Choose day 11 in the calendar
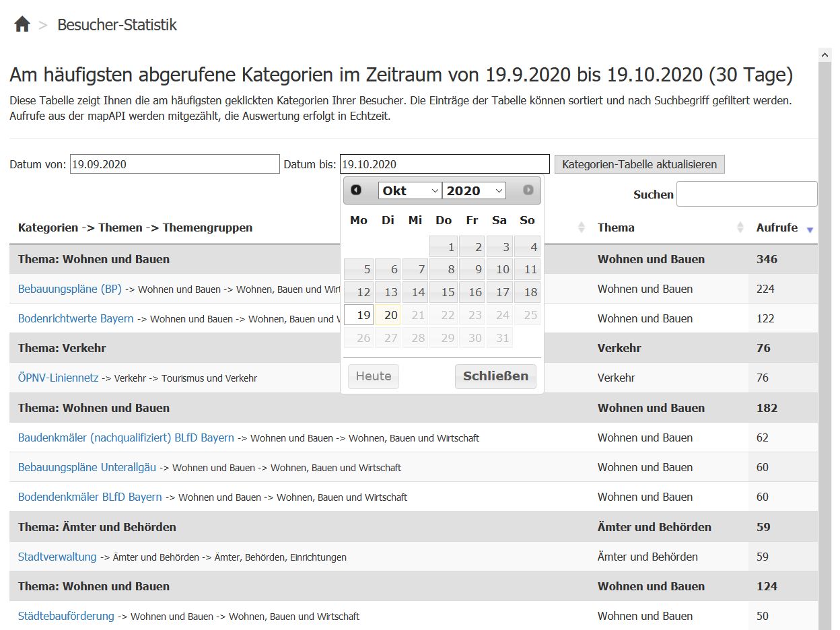This screenshot has width=840, height=630. tap(528, 270)
